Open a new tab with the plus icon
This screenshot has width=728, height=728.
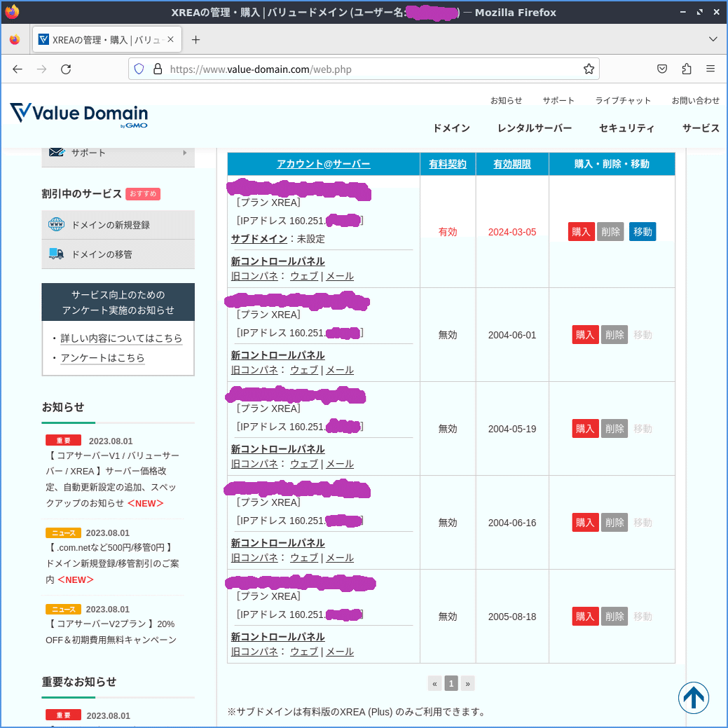click(x=196, y=40)
